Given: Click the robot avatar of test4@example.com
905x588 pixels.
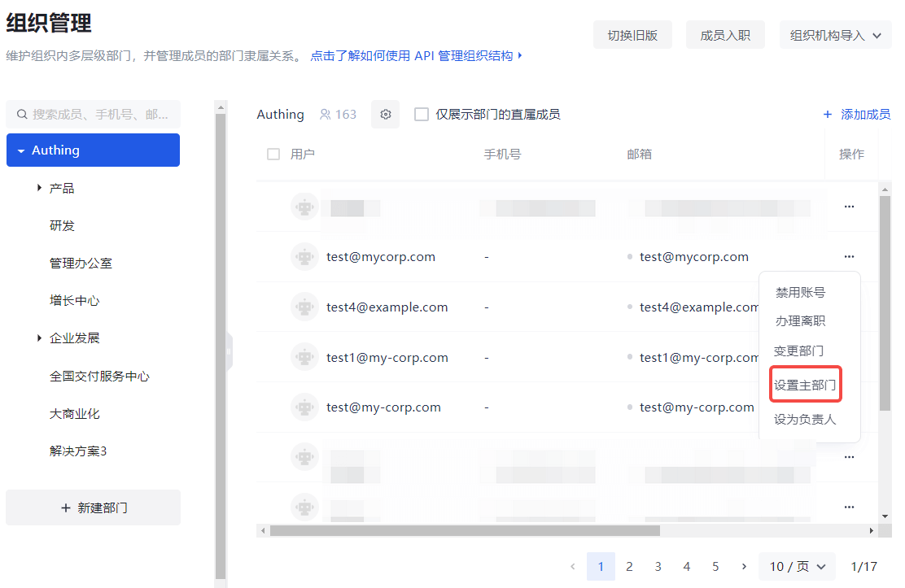Looking at the screenshot, I should tap(304, 307).
